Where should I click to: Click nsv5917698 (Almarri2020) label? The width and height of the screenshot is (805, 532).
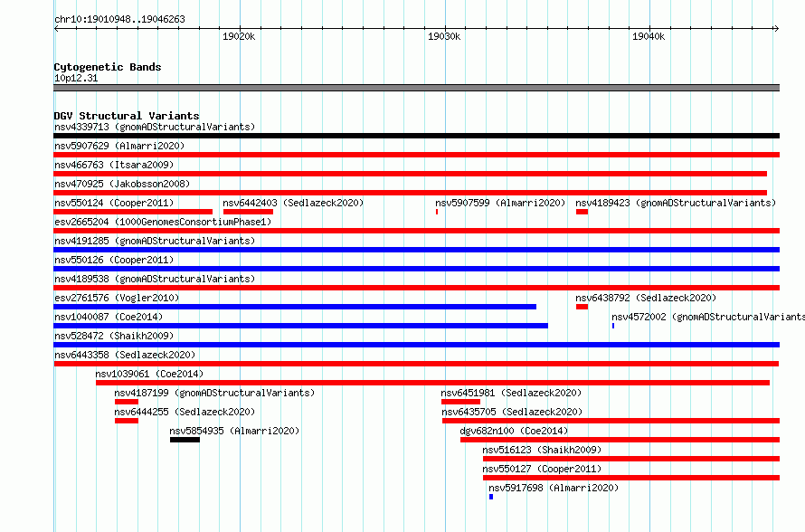point(554,488)
